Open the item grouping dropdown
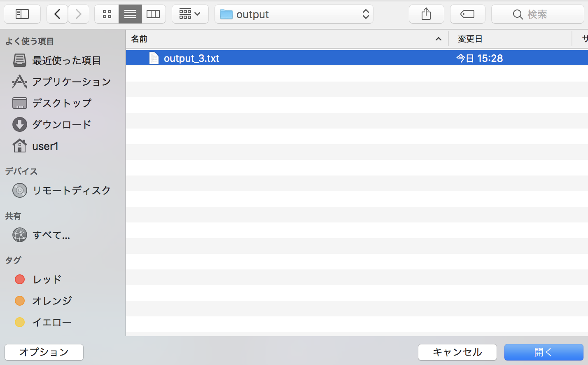The height and width of the screenshot is (365, 588). 190,14
